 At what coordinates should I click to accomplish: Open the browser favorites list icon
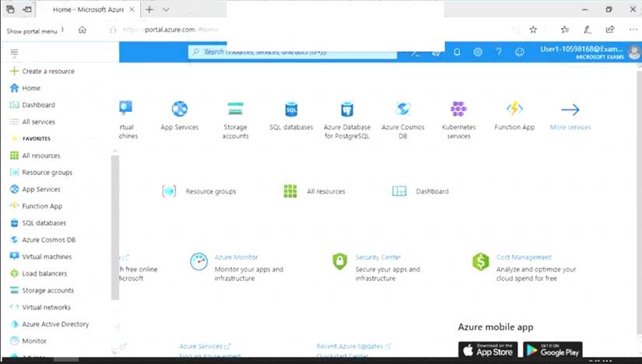pyautogui.click(x=565, y=30)
